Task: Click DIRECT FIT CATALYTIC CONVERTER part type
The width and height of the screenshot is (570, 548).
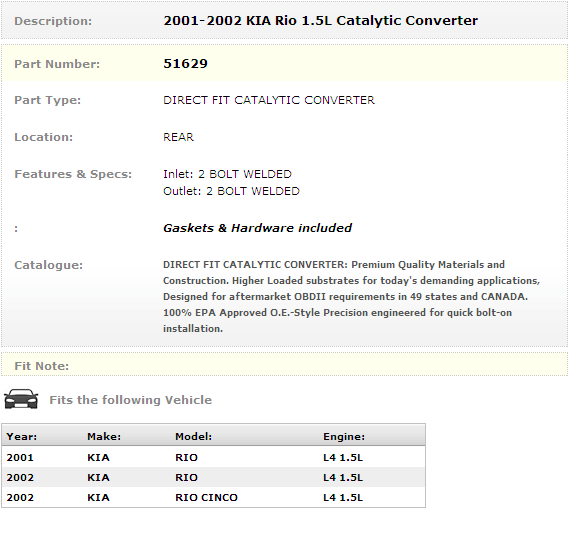Action: (269, 100)
